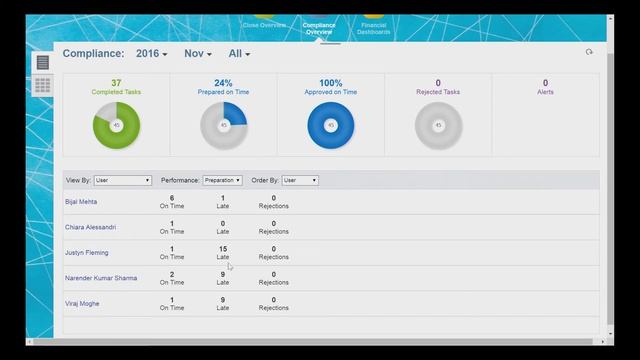This screenshot has width=640, height=360.
Task: Click Viraj Moghe's 1 On Time count
Action: (x=172, y=300)
